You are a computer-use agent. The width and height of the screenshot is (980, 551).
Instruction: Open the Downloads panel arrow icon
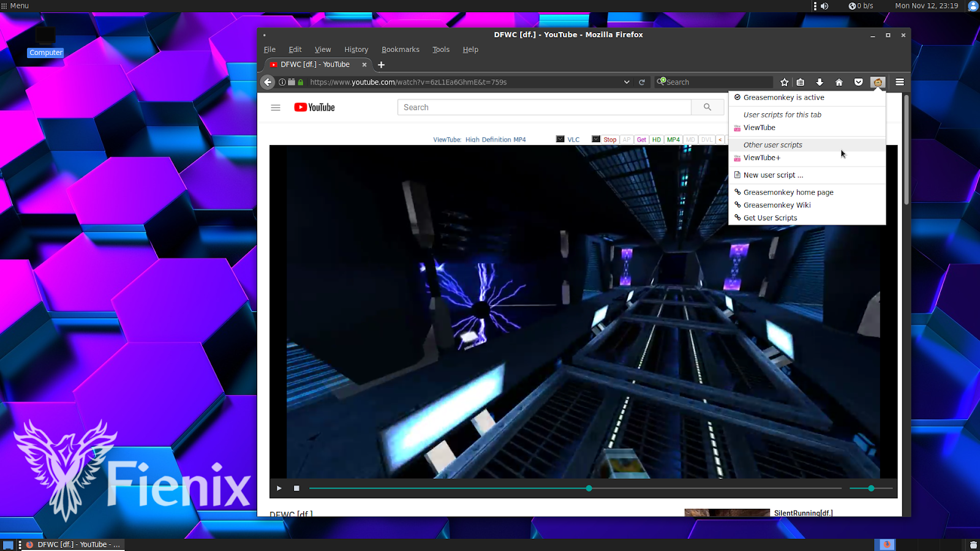tap(820, 81)
